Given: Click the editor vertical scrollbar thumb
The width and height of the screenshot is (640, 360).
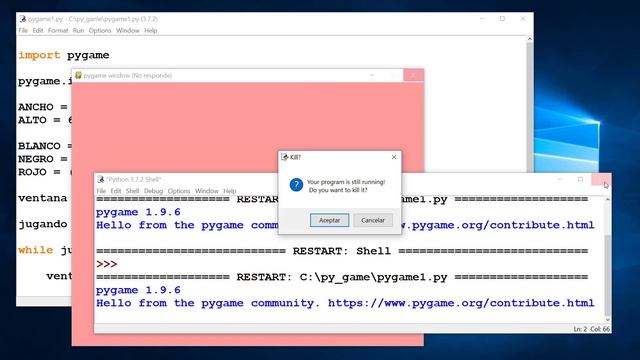Looking at the screenshot, I should coord(530,107).
